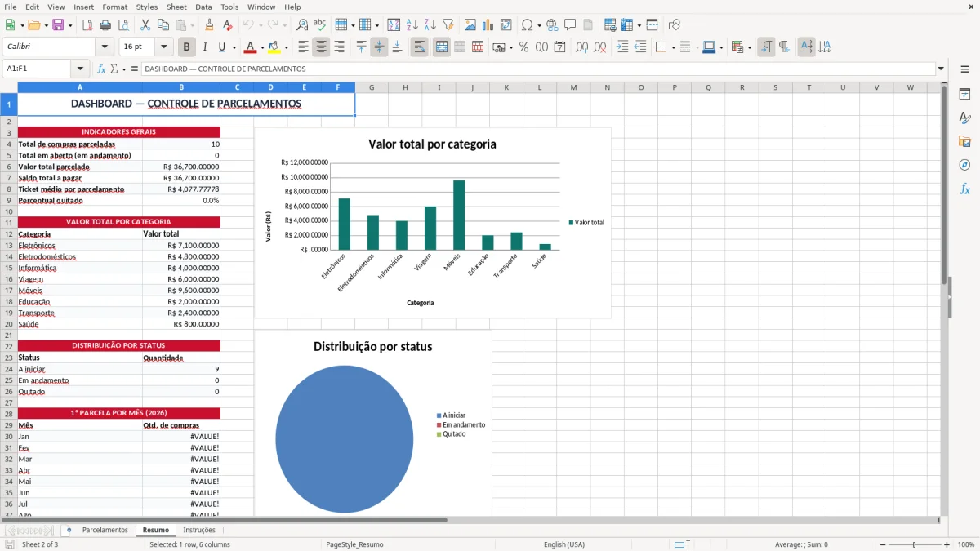Viewport: 980px width, 551px height.
Task: Sort descending Z to A
Action: click(430, 25)
